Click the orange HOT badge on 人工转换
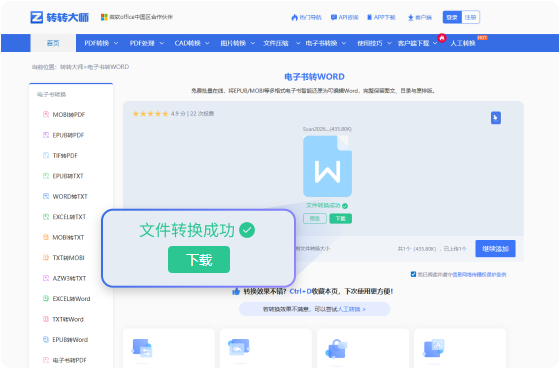The width and height of the screenshot is (560, 369). [482, 38]
